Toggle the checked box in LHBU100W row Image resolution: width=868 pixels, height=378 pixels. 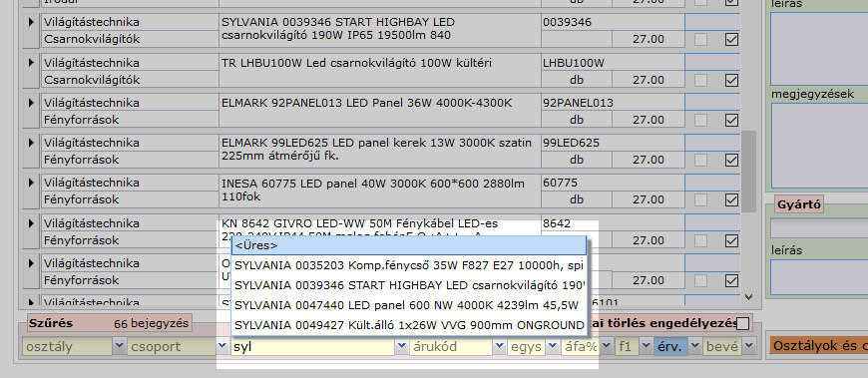732,80
